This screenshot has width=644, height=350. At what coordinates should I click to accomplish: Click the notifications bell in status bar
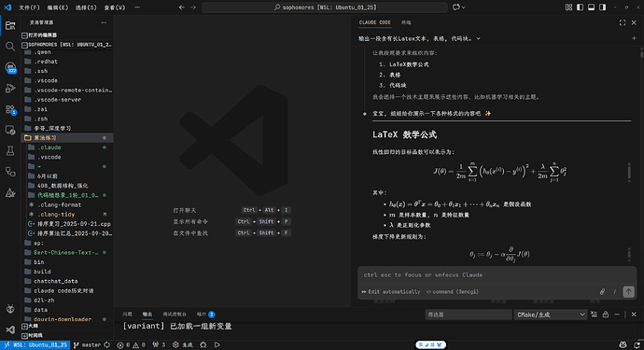pos(637,345)
